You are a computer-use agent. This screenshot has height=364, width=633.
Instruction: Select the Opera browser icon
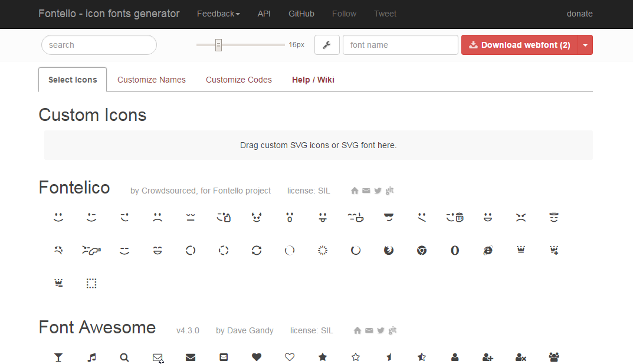point(455,251)
